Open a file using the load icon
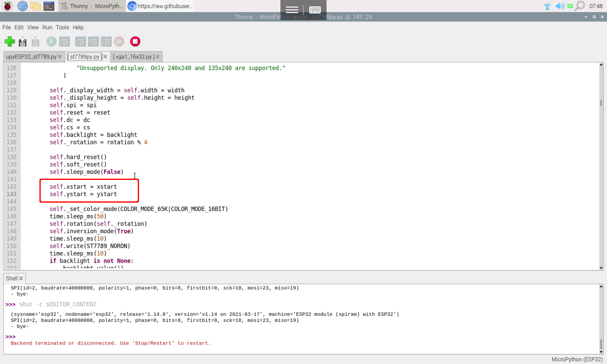The width and height of the screenshot is (607, 364). point(22,41)
